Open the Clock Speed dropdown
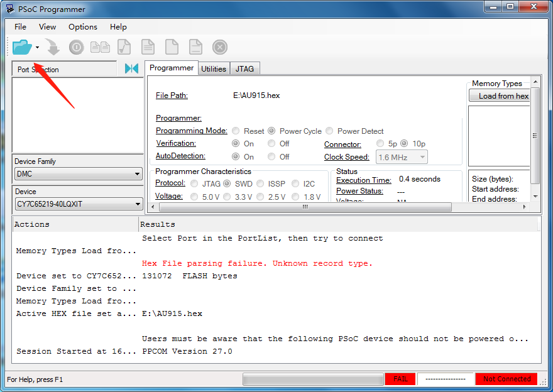Screen dimensions: 553x392 point(402,157)
